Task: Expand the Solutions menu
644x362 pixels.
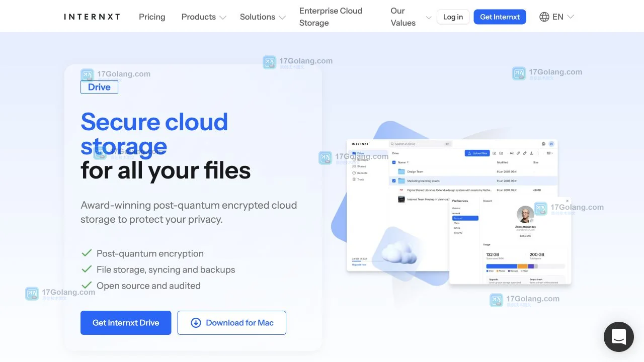Action: tap(263, 17)
